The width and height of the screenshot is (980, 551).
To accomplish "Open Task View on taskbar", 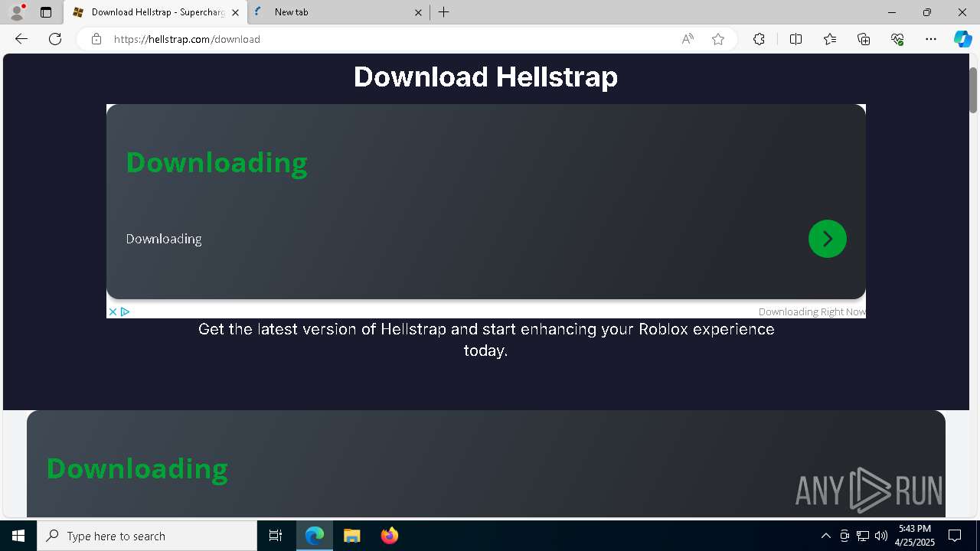I will 276,536.
